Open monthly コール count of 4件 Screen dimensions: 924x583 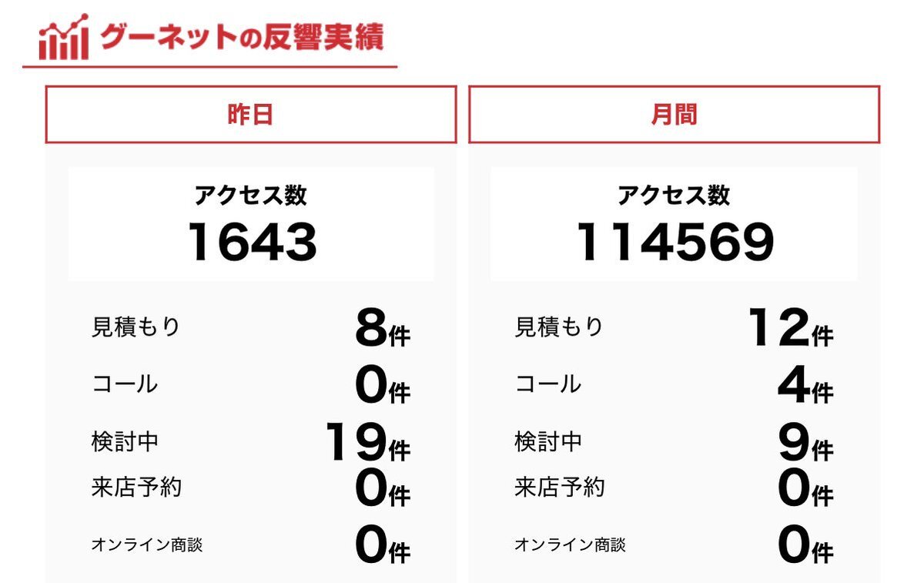(x=805, y=384)
